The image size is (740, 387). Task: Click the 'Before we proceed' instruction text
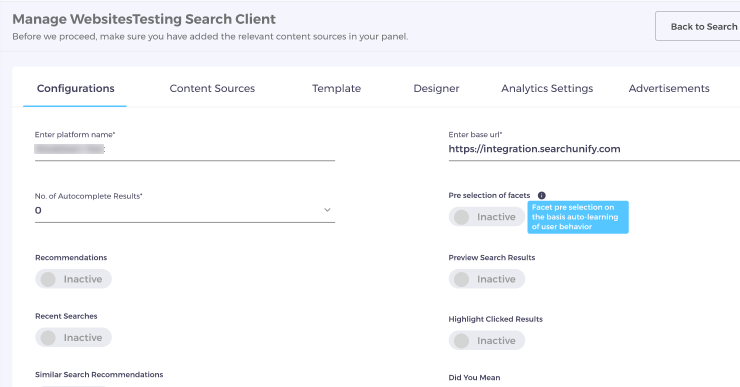point(210,36)
